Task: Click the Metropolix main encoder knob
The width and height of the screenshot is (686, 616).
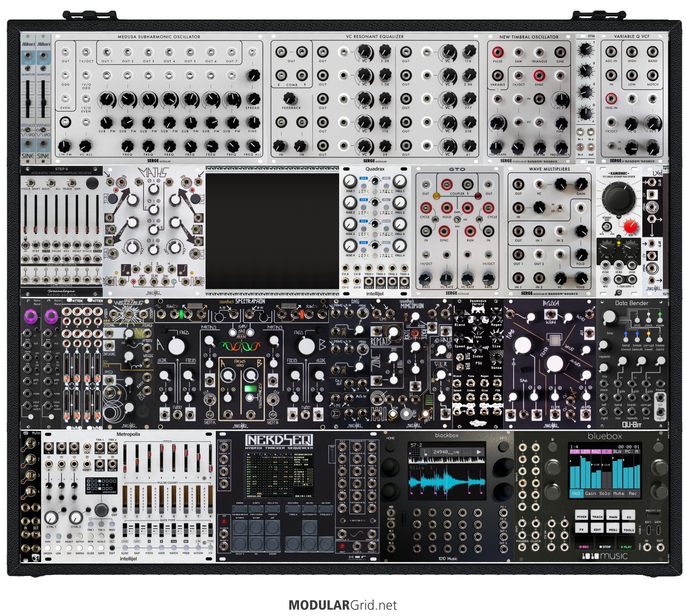Action: (101, 509)
